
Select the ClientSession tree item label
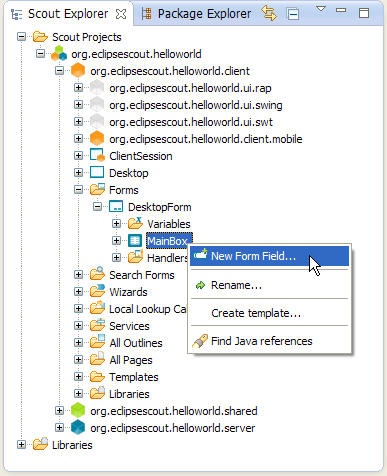click(141, 156)
